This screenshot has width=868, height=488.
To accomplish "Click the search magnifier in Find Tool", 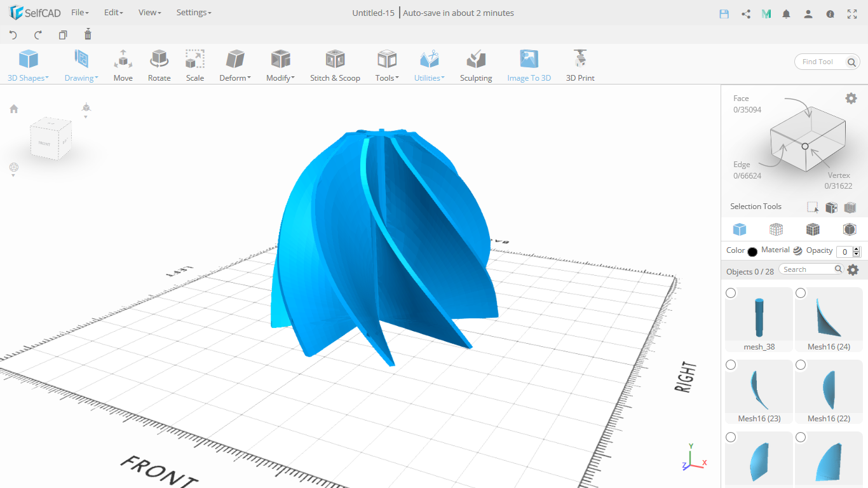I will [852, 62].
